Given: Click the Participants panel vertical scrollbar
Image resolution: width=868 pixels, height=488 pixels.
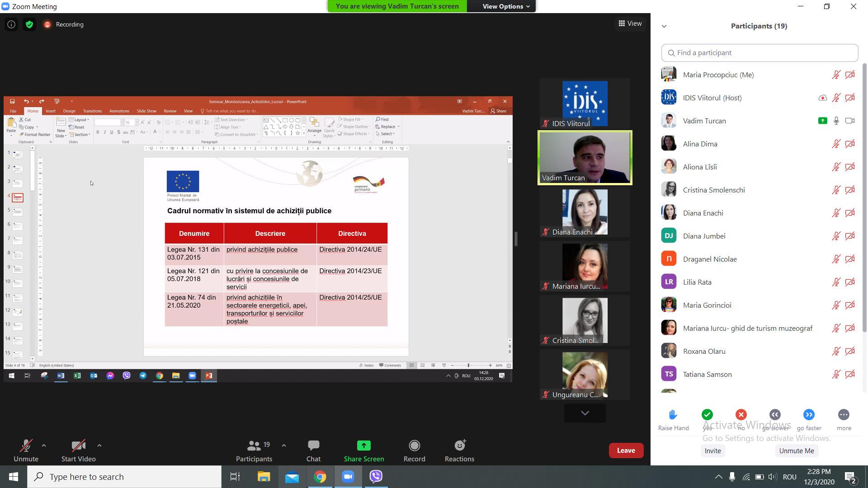Looking at the screenshot, I should click(865, 198).
